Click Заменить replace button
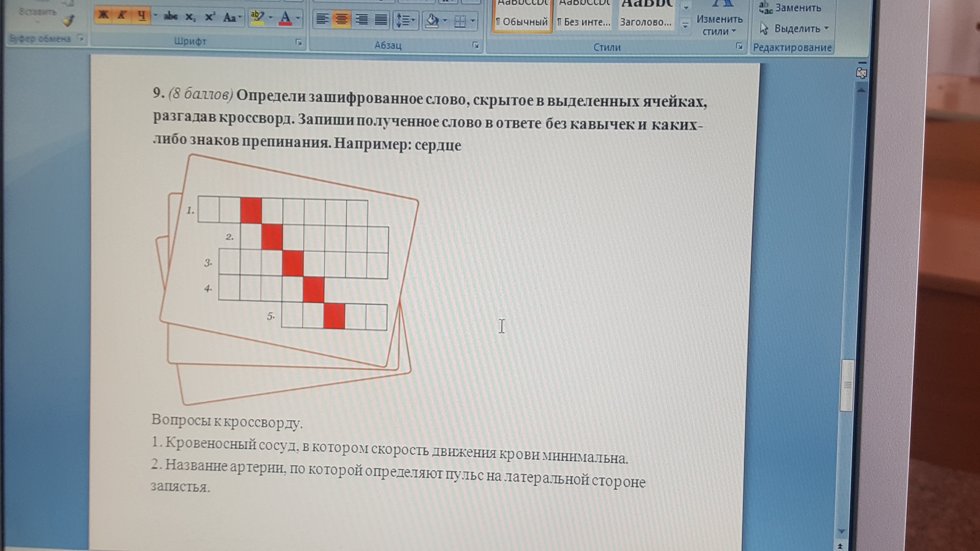This screenshot has width=980, height=551. (791, 8)
